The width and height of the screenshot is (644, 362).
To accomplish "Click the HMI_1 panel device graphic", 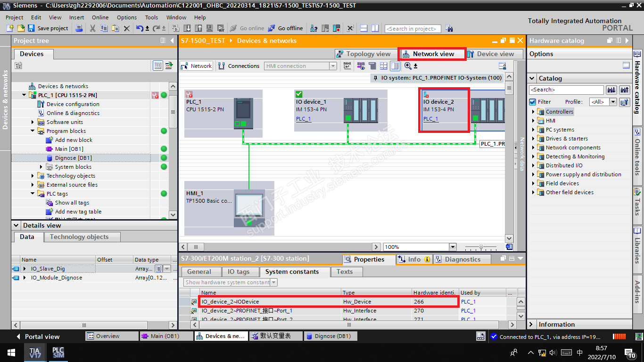I will pos(249,207).
